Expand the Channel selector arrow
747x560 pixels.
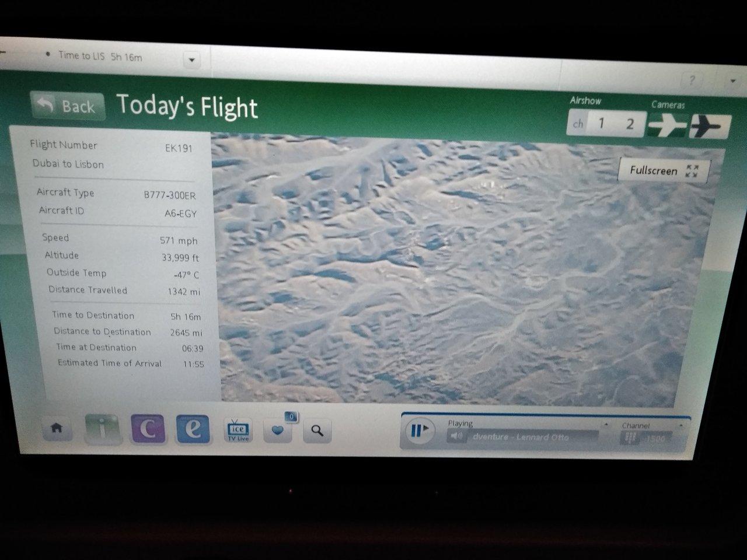pyautogui.click(x=680, y=426)
